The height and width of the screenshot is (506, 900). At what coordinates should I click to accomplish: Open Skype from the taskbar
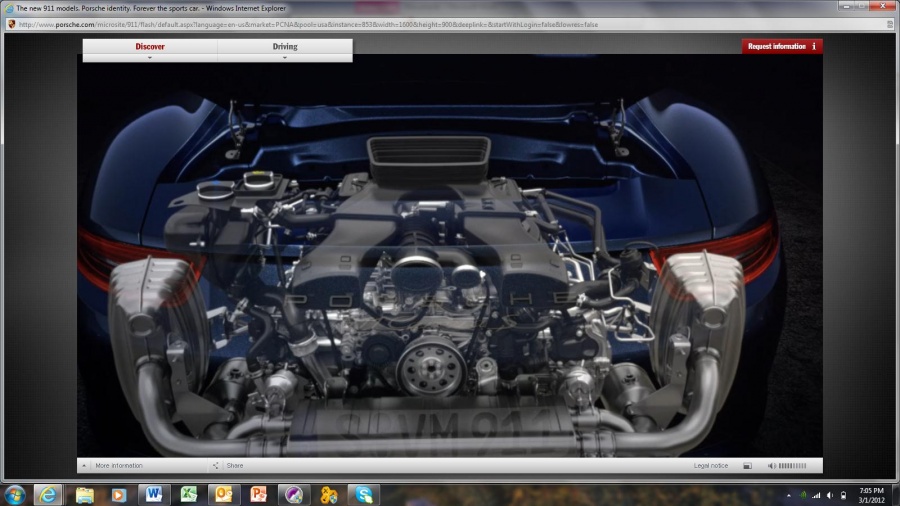pos(363,495)
